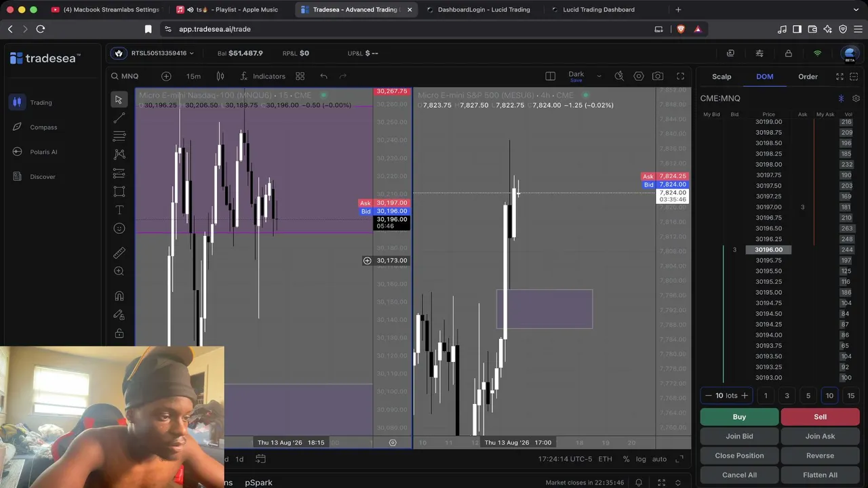Viewport: 868px width, 488px height.
Task: Select the rectangle shapes tool
Action: [x=119, y=191]
